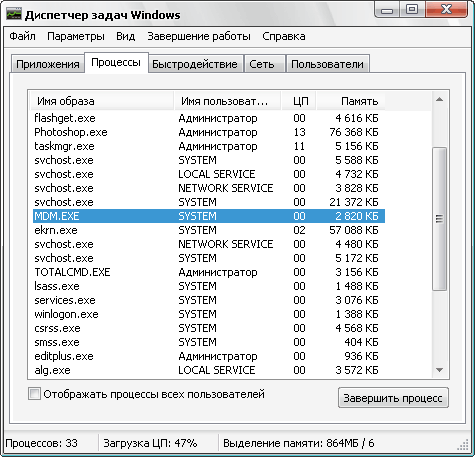Select the lsass.exe process
Screen dimensions: 475x457
(209, 286)
